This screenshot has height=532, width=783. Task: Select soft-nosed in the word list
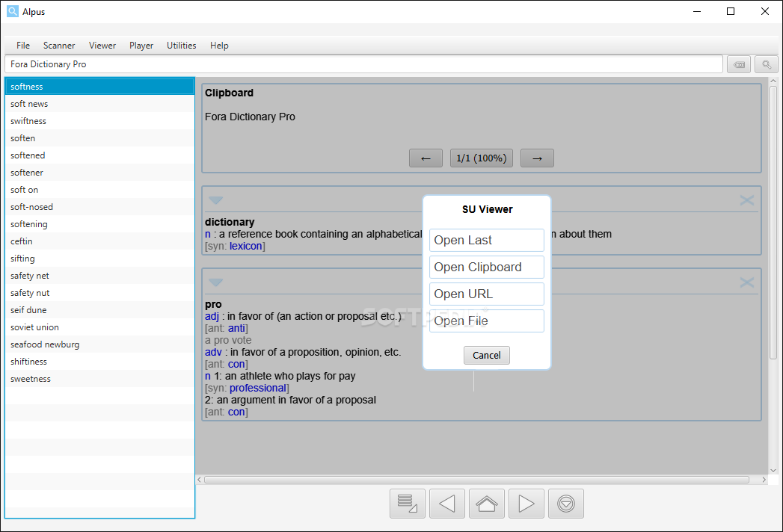tap(100, 207)
